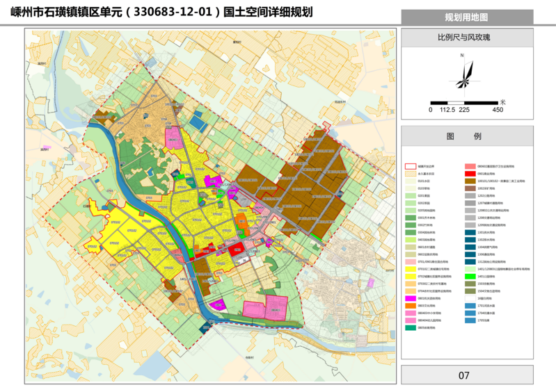Screen dimensions: 556x392
Task: Click the two pink parcels near the map bottom
Action: 266,308
